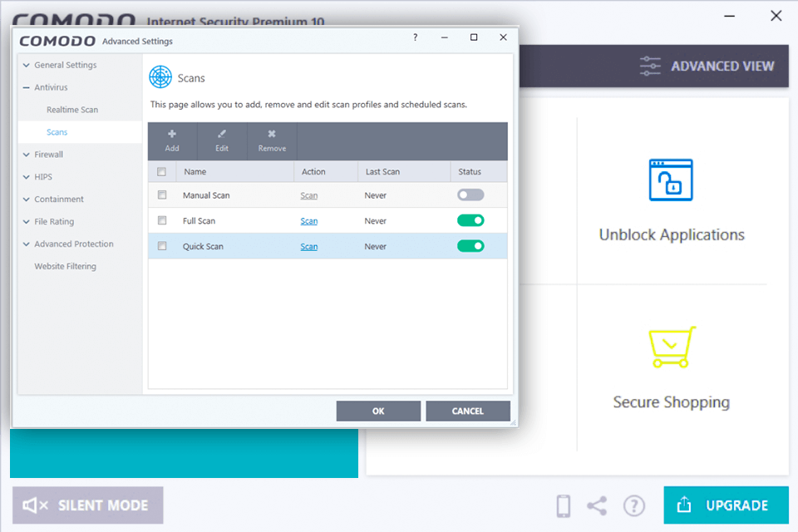
Task: Click the UPGRADE button text
Action: 737,505
